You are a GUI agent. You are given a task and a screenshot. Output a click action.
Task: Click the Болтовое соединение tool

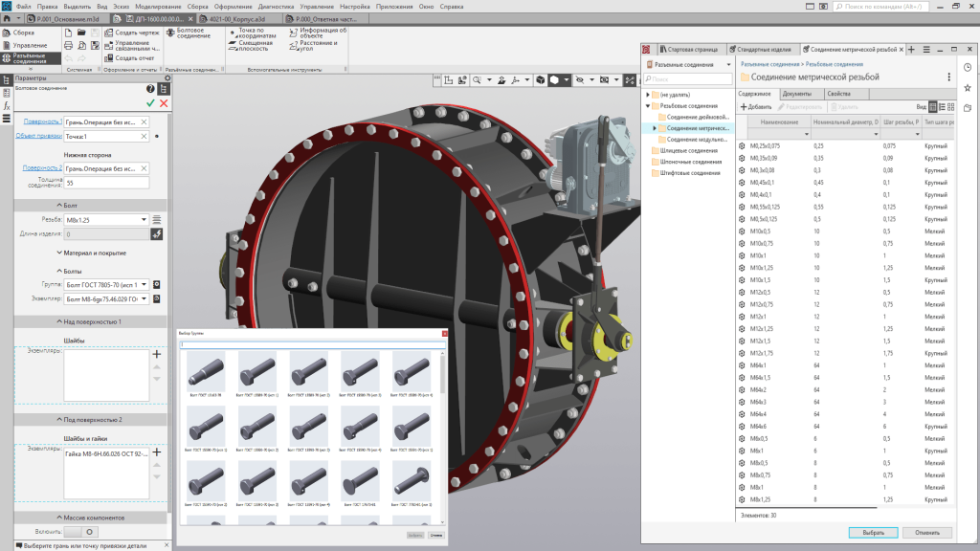tap(189, 33)
